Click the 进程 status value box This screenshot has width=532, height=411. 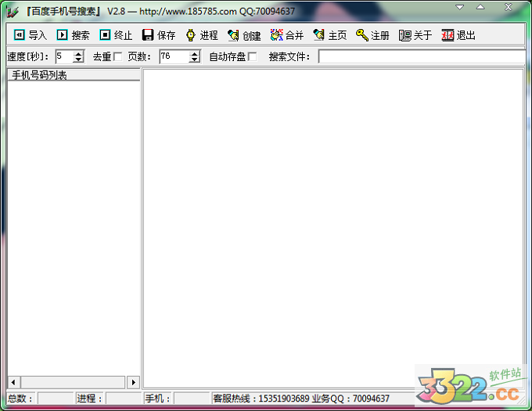[124, 398]
